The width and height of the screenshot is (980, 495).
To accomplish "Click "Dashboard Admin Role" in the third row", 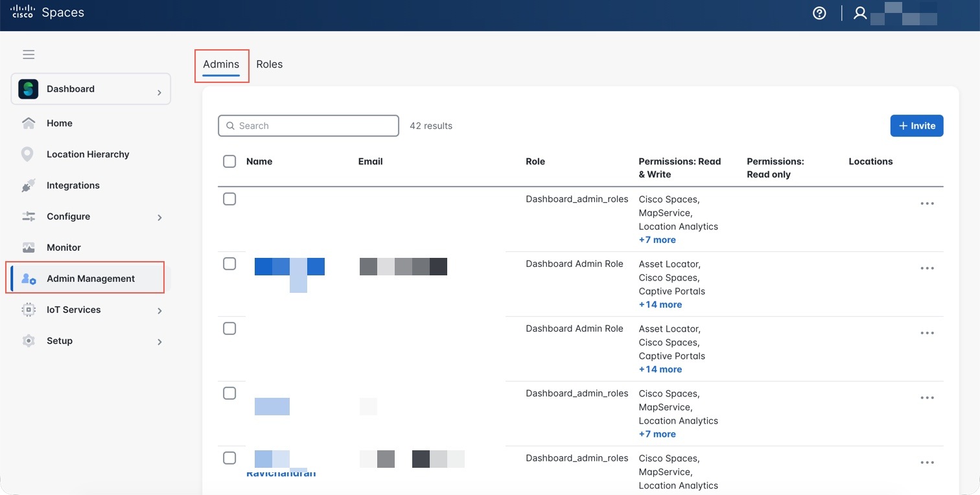I will click(574, 328).
